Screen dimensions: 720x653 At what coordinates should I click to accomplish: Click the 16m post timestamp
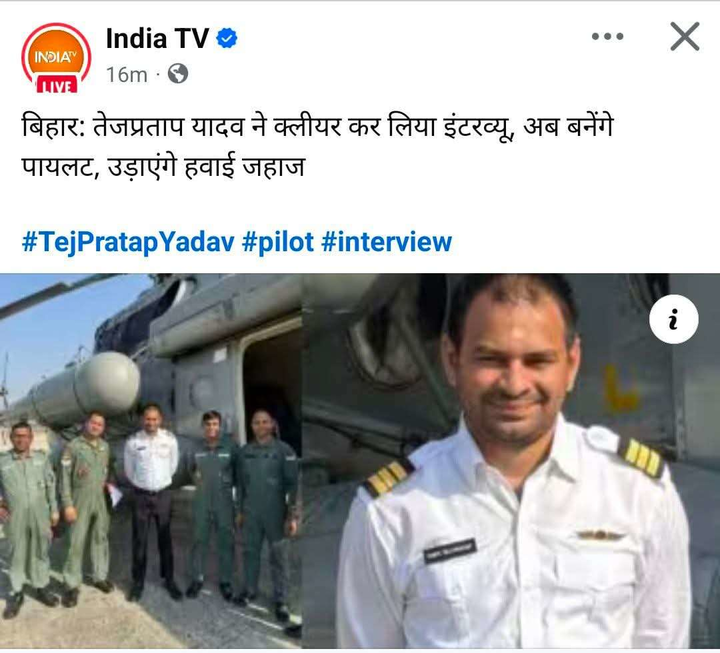tap(127, 74)
